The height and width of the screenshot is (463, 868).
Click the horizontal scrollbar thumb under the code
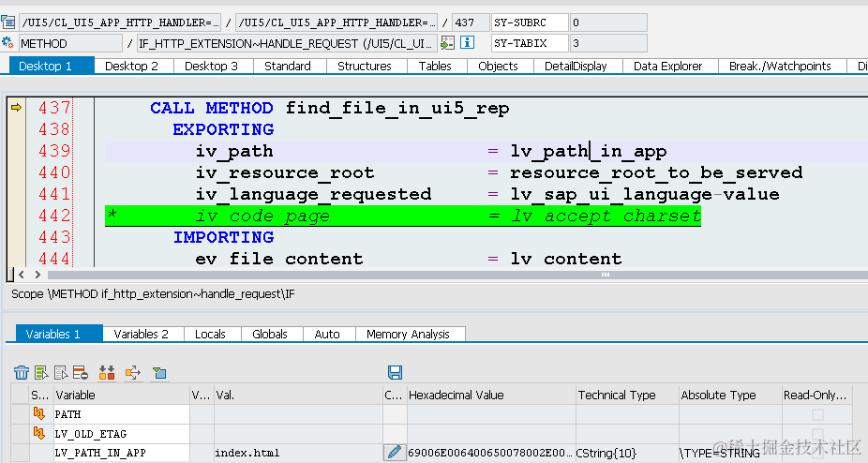(457, 275)
